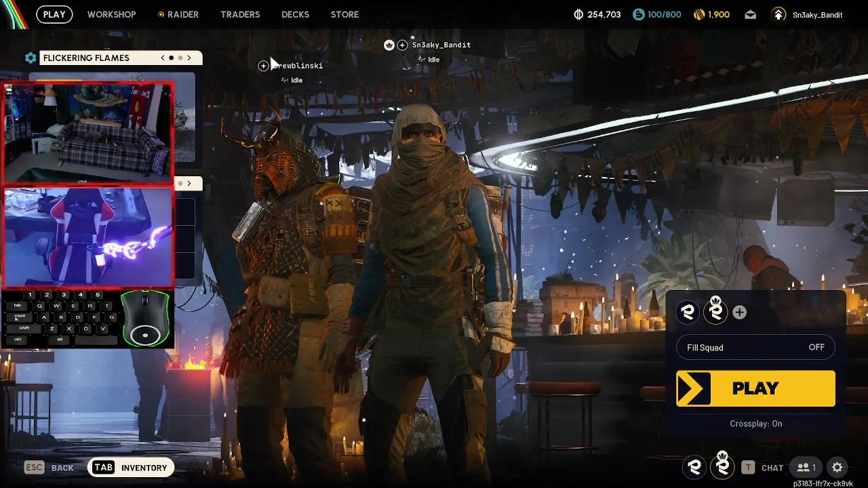This screenshot has width=868, height=488.
Task: Go to previous event with left chevron
Action: (163, 58)
